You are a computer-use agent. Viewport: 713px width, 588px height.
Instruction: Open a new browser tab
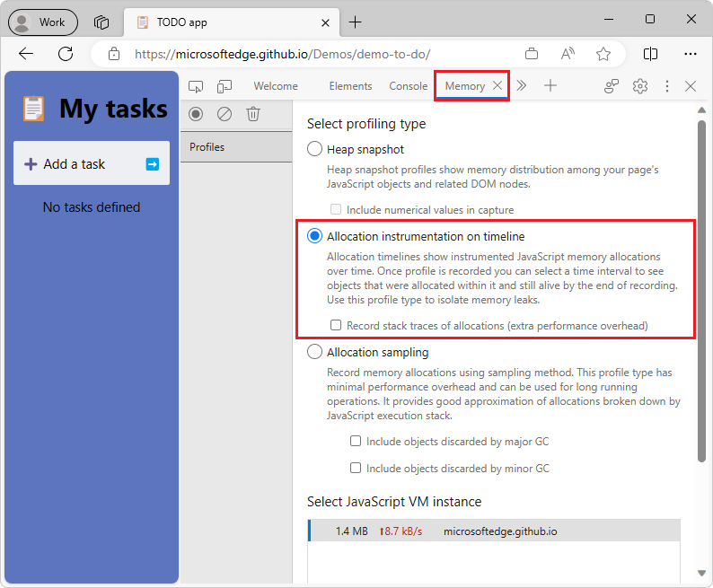pyautogui.click(x=355, y=22)
